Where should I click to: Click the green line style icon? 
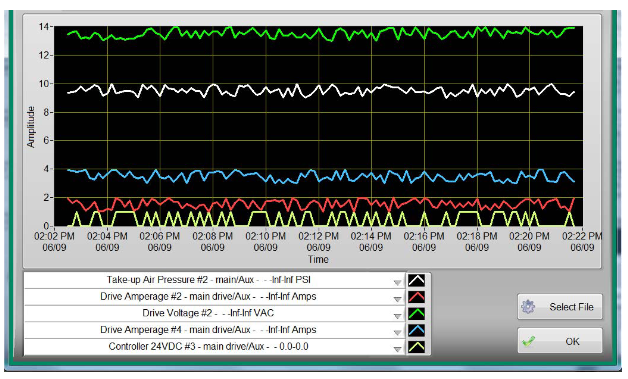pyautogui.click(x=416, y=313)
